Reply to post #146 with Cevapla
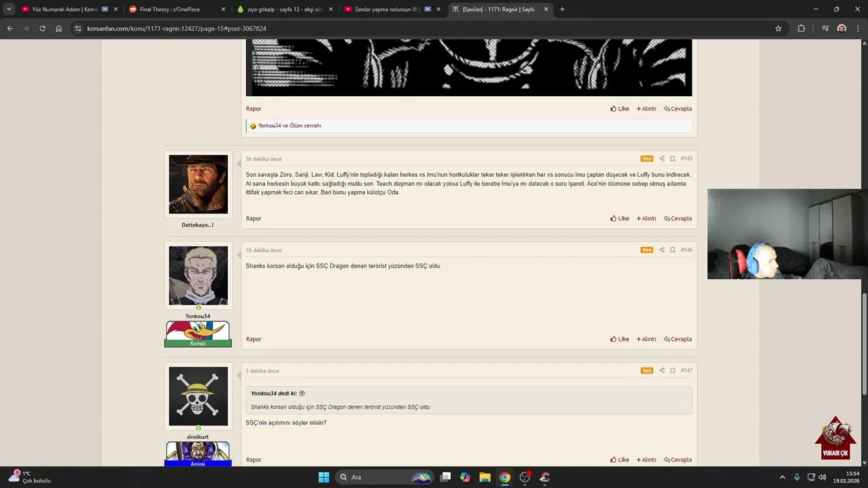The width and height of the screenshot is (868, 488). pos(678,339)
